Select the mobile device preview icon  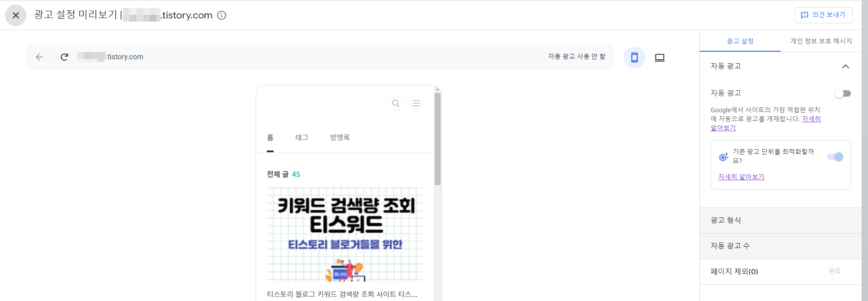click(634, 58)
